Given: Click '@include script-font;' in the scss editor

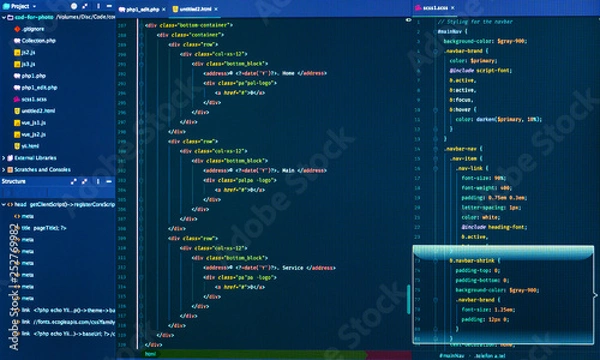Looking at the screenshot, I should [481, 70].
